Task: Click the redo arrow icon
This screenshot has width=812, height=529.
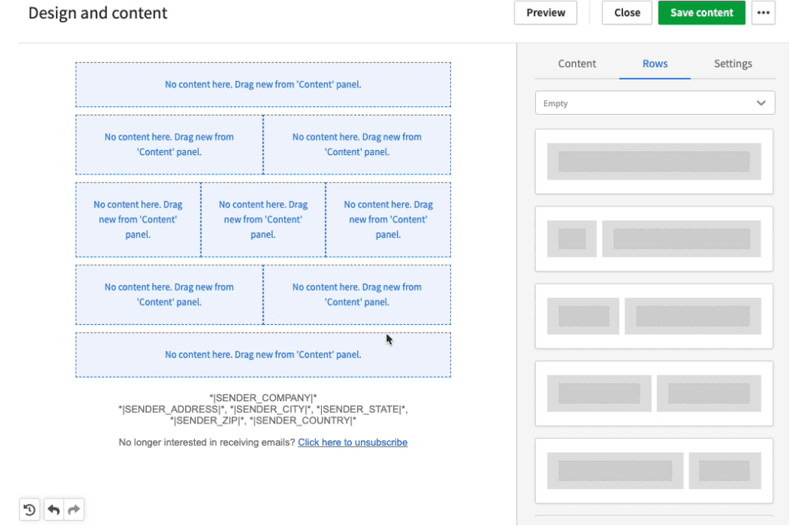Action: tap(74, 510)
